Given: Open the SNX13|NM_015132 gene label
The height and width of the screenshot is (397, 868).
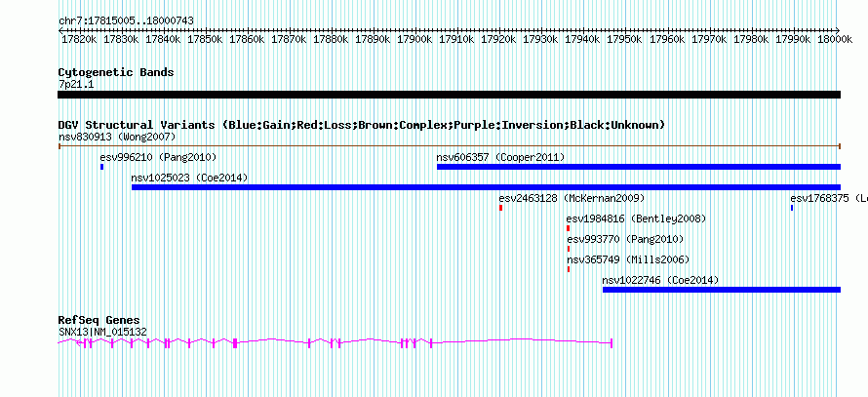Looking at the screenshot, I should 103,332.
